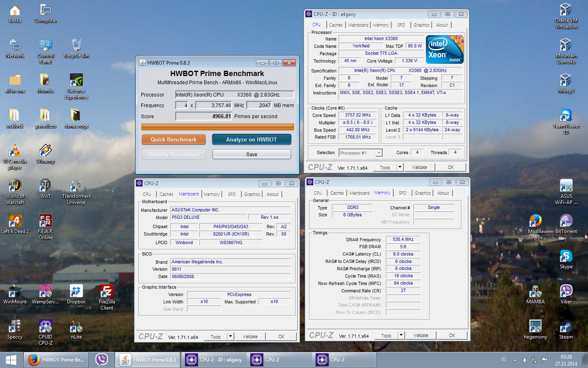
Task: Open the Recycle Bin icon
Action: pos(76,48)
